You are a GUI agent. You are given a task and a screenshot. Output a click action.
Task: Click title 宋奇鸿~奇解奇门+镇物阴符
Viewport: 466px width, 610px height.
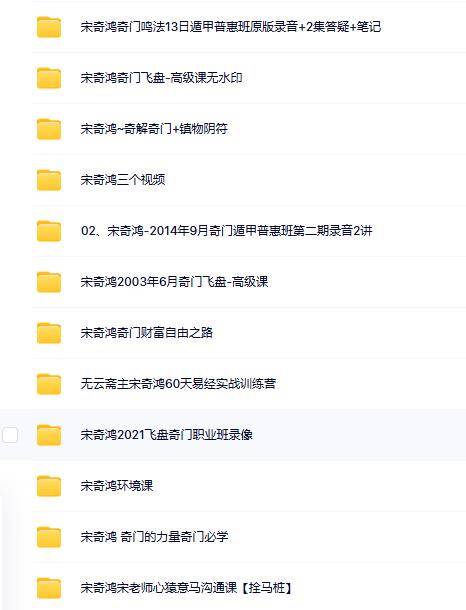pyautogui.click(x=154, y=129)
